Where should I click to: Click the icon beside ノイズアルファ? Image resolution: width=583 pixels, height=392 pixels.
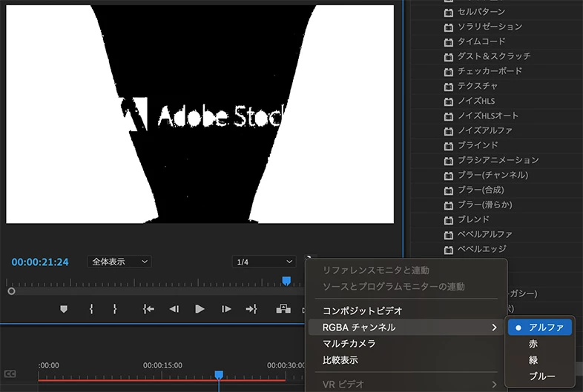click(449, 131)
